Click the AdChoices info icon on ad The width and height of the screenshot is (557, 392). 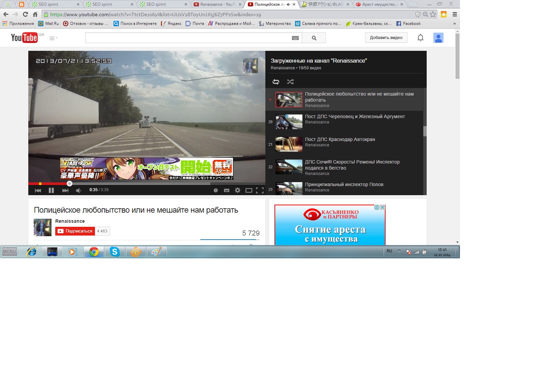377,207
